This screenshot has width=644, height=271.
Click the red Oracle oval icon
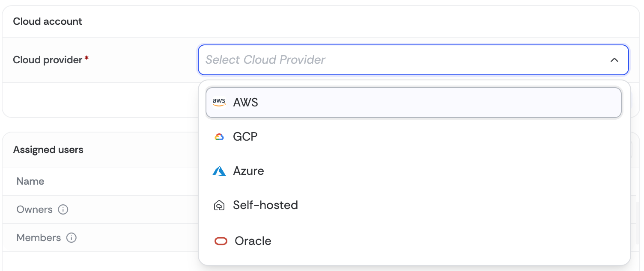tap(221, 242)
